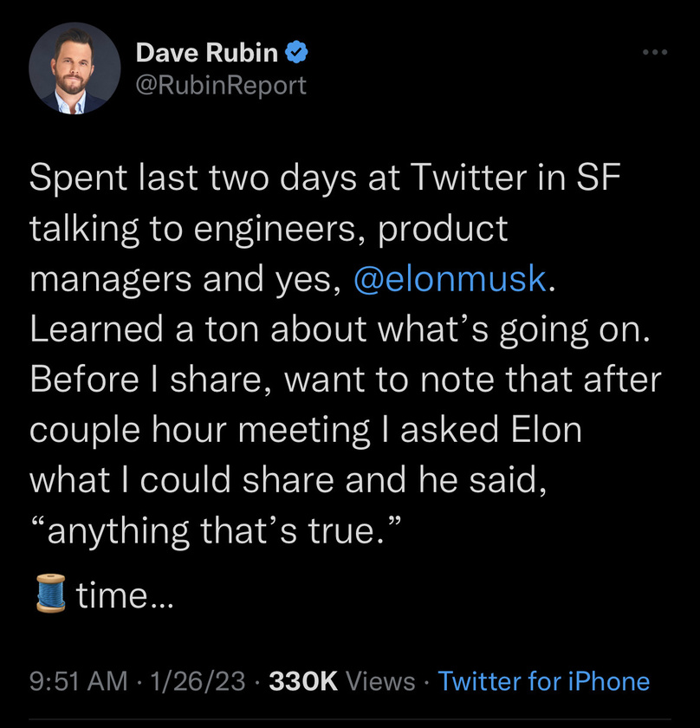Open the @elonmusk mention link
700x728 pixels.
(450, 279)
